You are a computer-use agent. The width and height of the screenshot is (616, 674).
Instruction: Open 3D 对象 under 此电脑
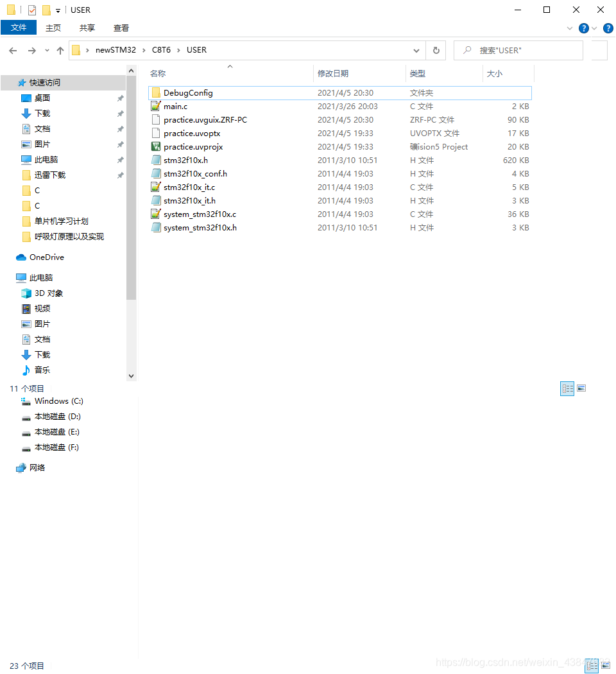pos(49,293)
